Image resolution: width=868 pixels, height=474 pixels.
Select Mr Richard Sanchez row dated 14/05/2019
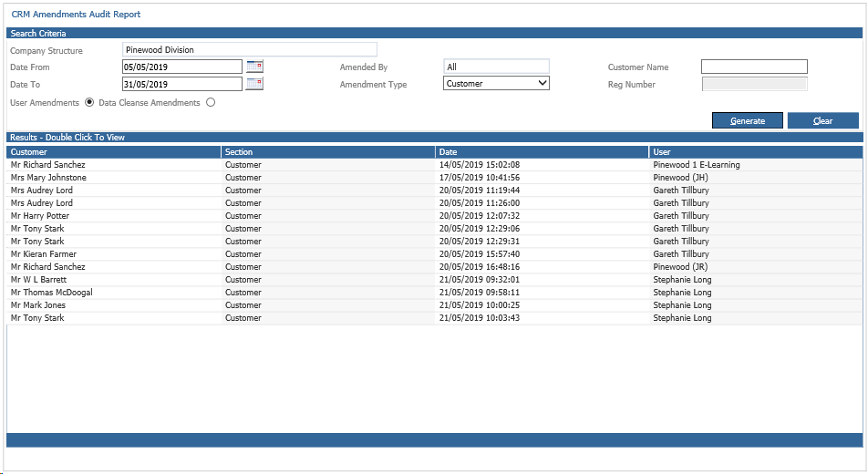coord(435,164)
